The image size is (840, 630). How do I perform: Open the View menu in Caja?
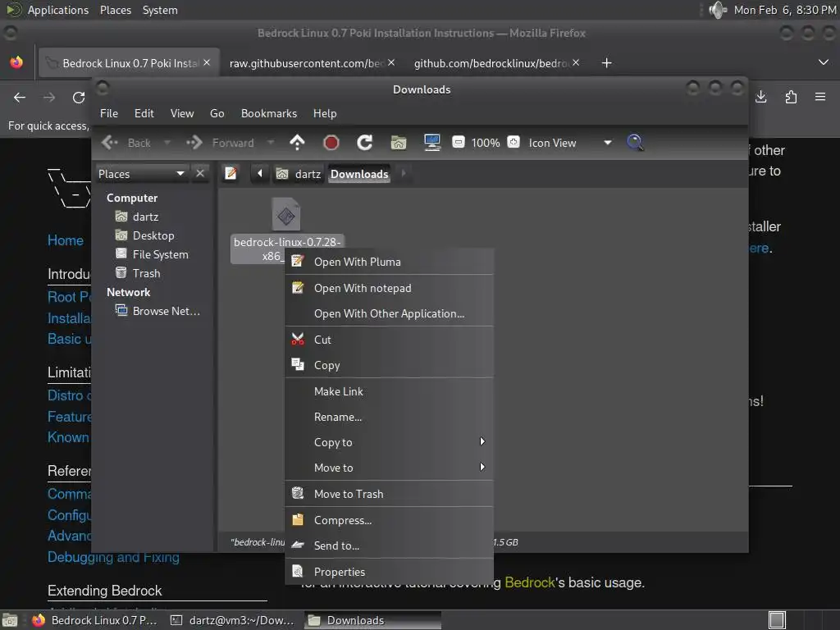182,113
